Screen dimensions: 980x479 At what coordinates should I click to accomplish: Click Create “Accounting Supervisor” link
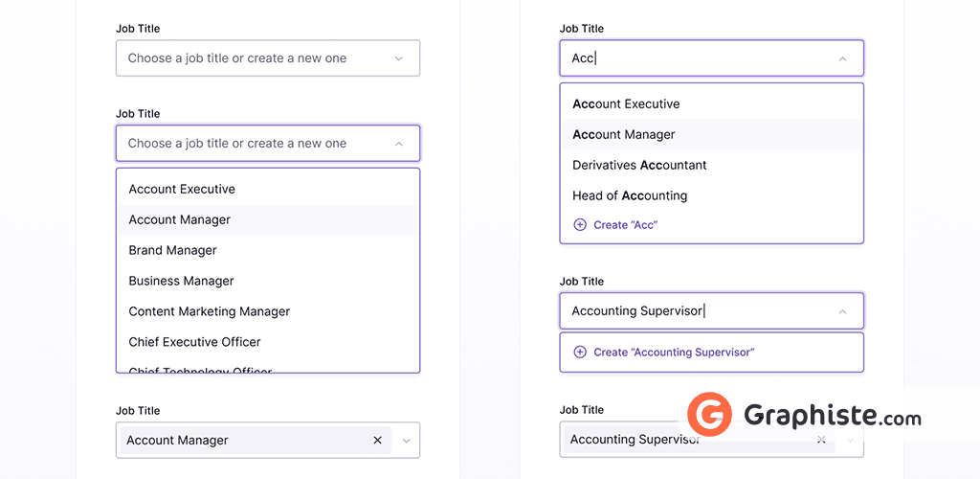coord(674,353)
